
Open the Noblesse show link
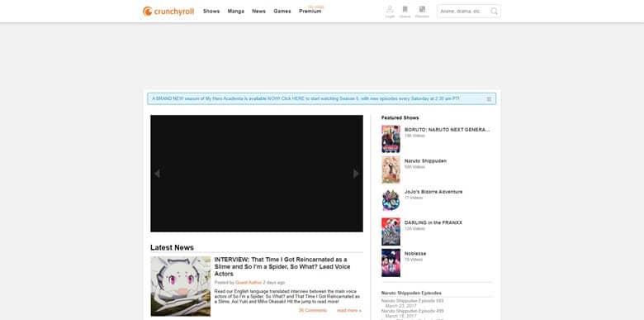click(x=415, y=253)
